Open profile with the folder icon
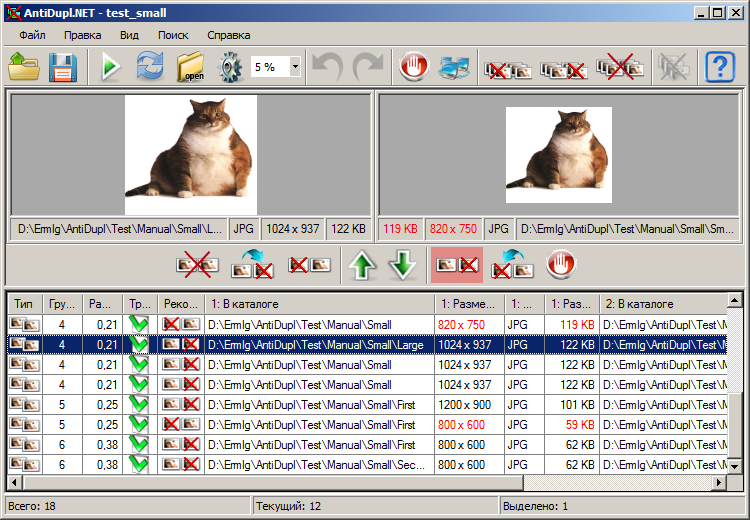This screenshot has height=520, width=750. (23, 66)
